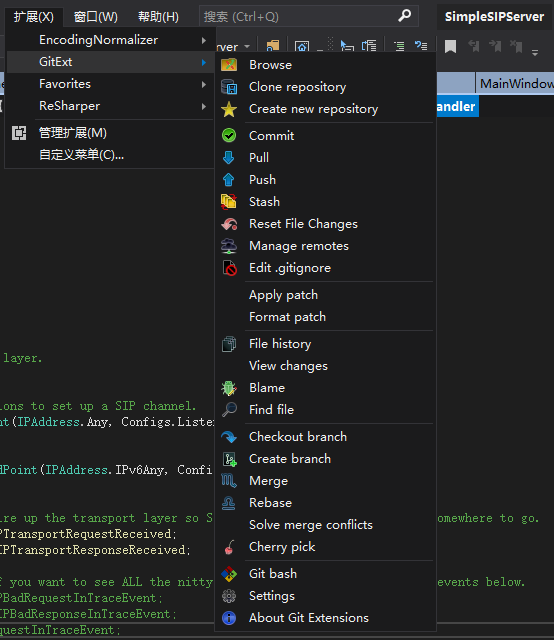Run Push with the up arrow icon

click(x=325, y=180)
